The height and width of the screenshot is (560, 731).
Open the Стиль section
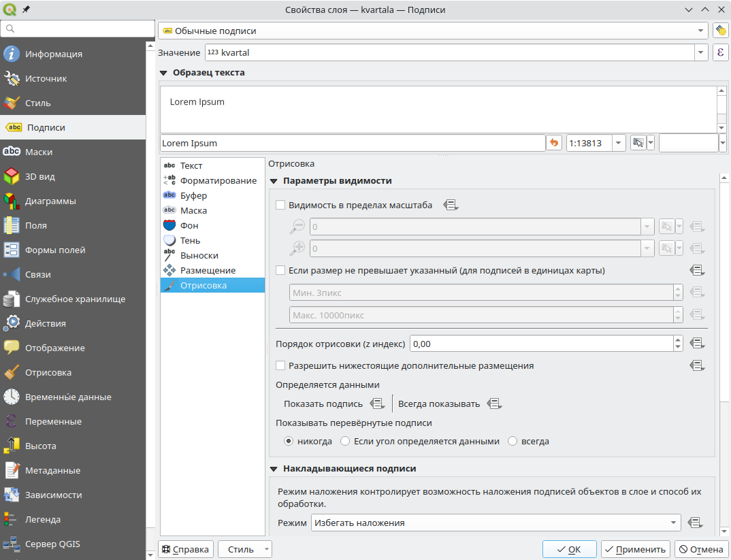coord(73,103)
